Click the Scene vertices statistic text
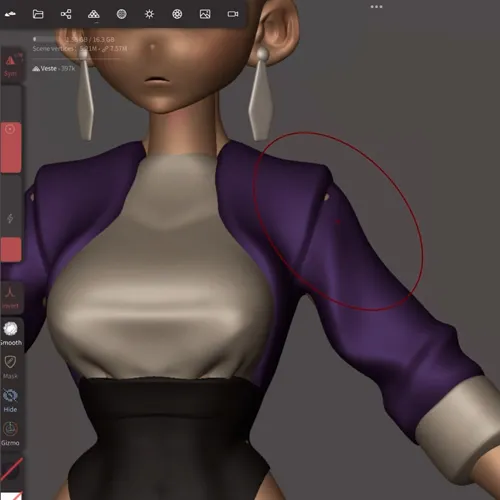500x500 pixels. [x=80, y=49]
